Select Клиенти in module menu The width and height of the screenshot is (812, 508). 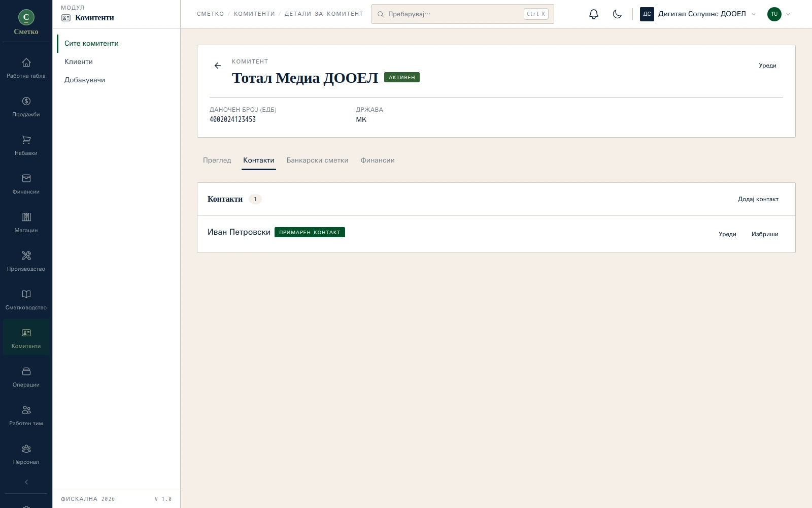pyautogui.click(x=79, y=62)
